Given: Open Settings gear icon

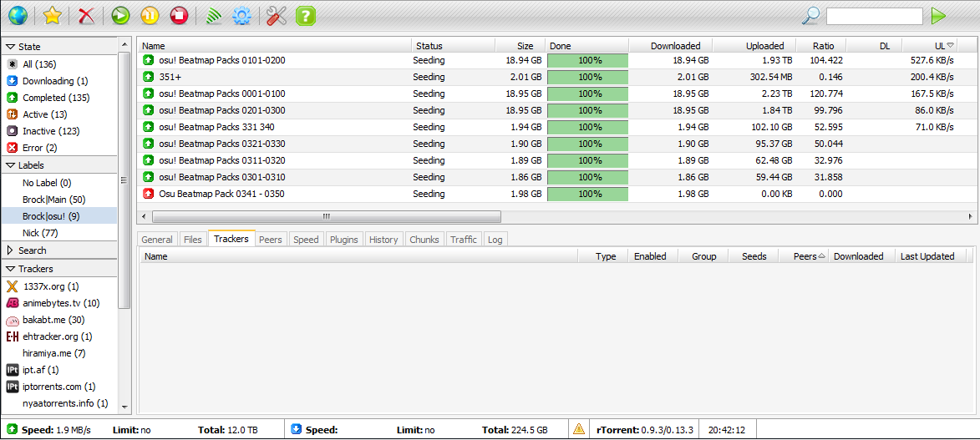Looking at the screenshot, I should click(x=241, y=16).
